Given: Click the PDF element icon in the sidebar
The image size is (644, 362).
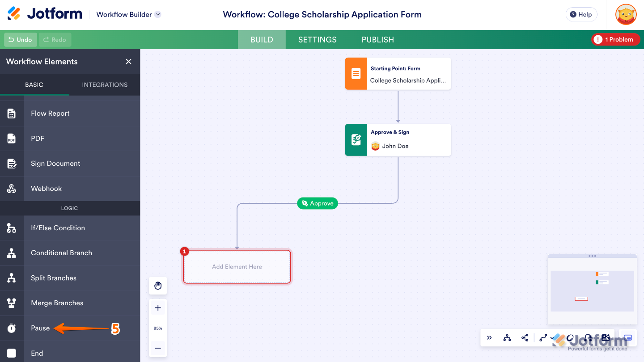Looking at the screenshot, I should pyautogui.click(x=12, y=138).
